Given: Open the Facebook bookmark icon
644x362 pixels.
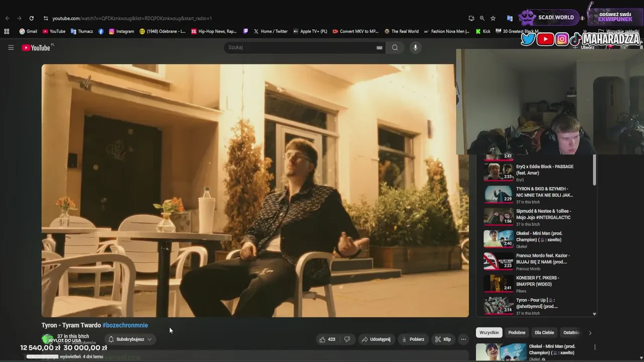Looking at the screenshot, I should [101, 31].
